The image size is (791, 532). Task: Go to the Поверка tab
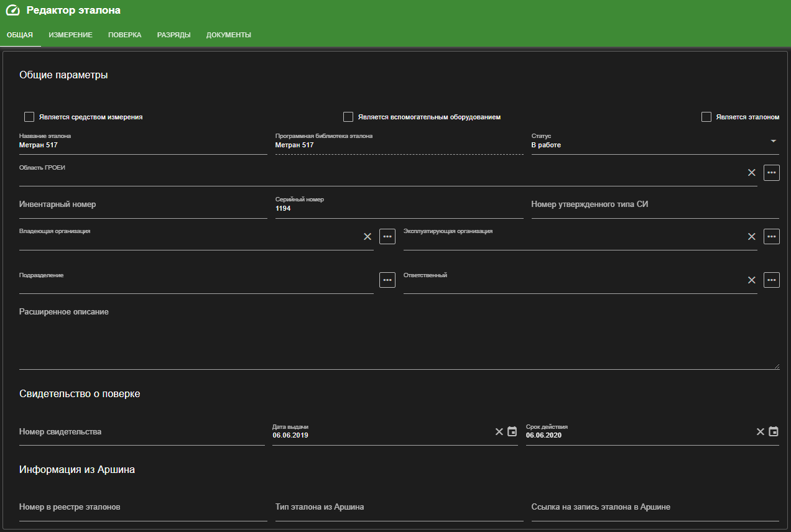pos(125,35)
